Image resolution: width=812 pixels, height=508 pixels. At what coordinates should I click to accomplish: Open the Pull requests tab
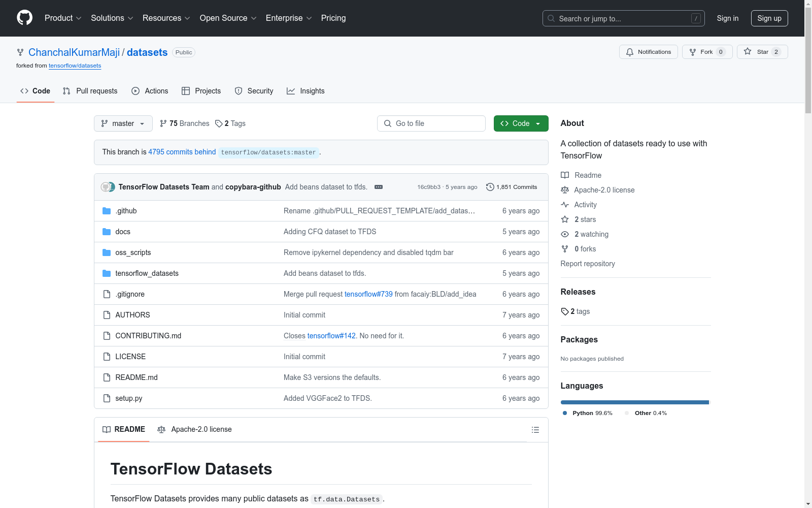90,91
